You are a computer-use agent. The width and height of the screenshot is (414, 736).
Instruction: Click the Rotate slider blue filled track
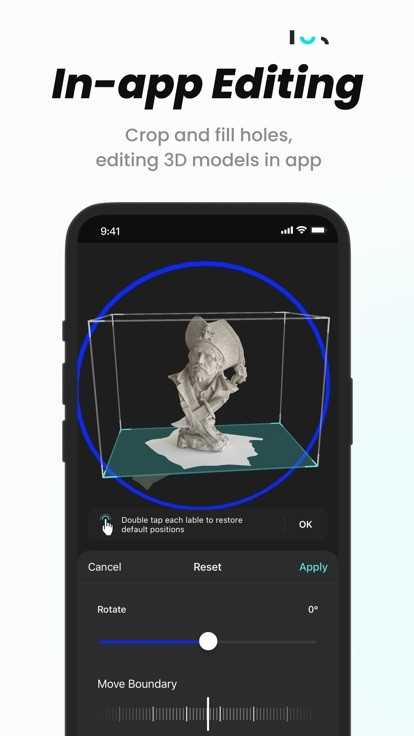(x=149, y=642)
